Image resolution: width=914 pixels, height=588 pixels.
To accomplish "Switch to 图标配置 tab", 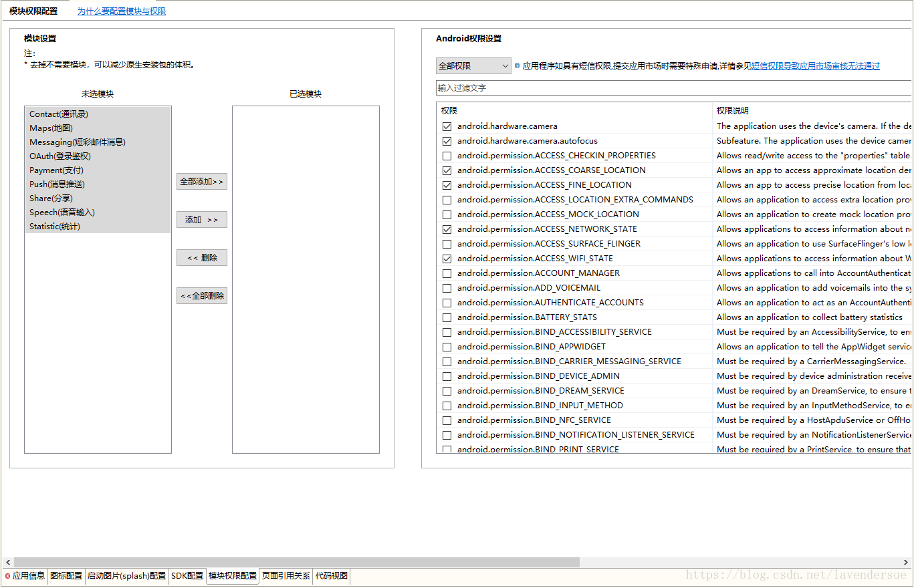I will point(66,576).
